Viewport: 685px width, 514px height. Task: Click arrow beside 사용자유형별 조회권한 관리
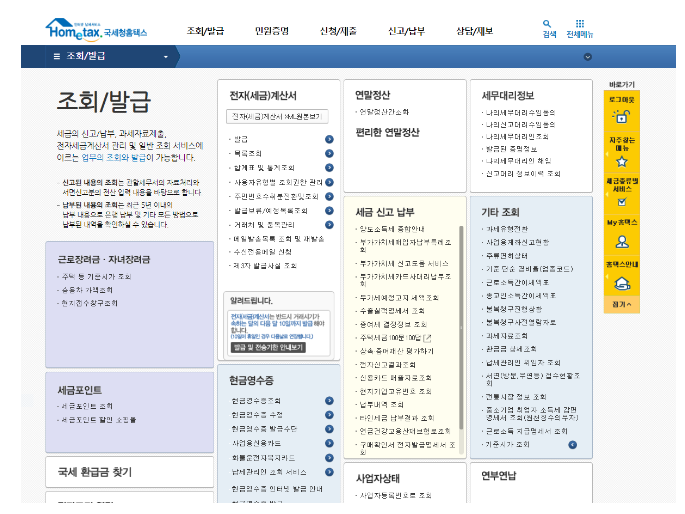coord(329,182)
